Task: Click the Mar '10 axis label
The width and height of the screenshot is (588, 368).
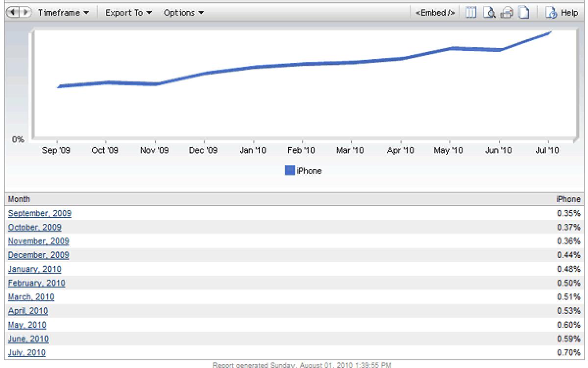Action: pyautogui.click(x=350, y=151)
